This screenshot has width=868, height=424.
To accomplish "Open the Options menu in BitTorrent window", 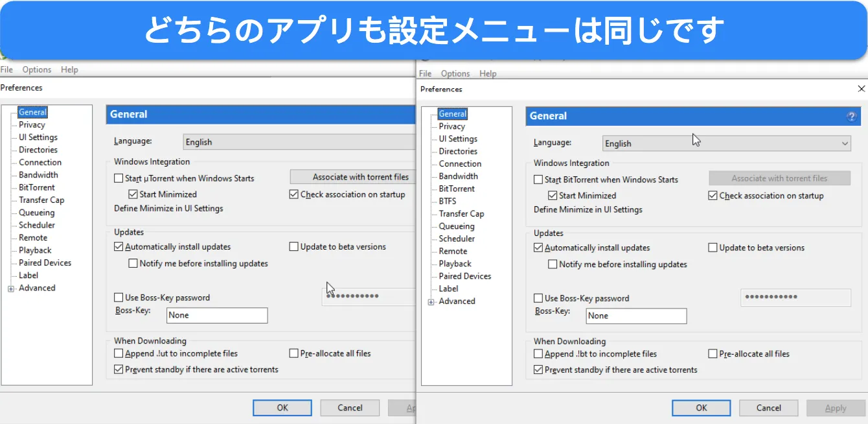I will tap(455, 73).
